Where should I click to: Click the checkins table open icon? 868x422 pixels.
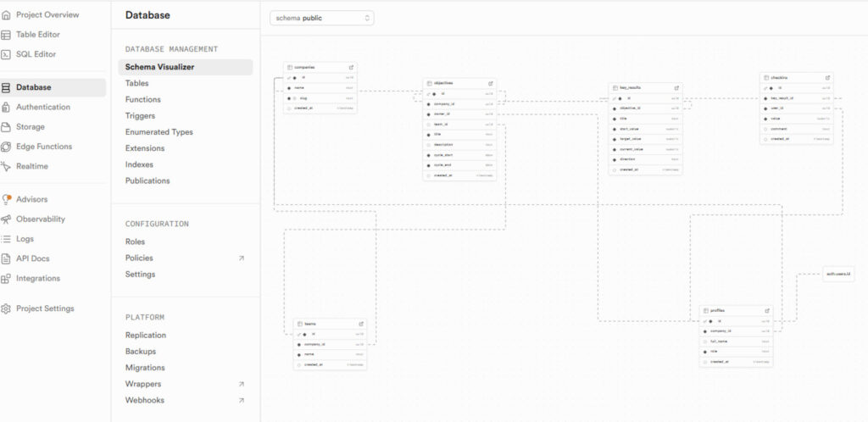827,78
